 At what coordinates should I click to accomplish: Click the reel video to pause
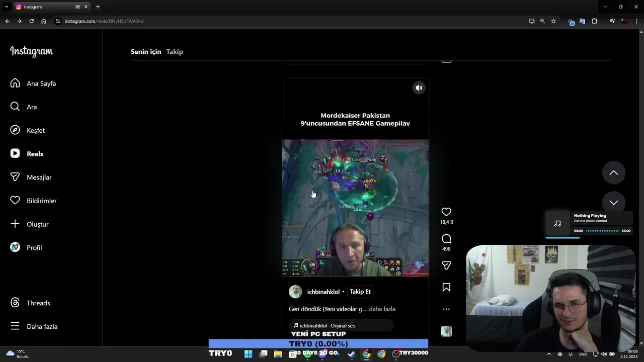tap(355, 208)
